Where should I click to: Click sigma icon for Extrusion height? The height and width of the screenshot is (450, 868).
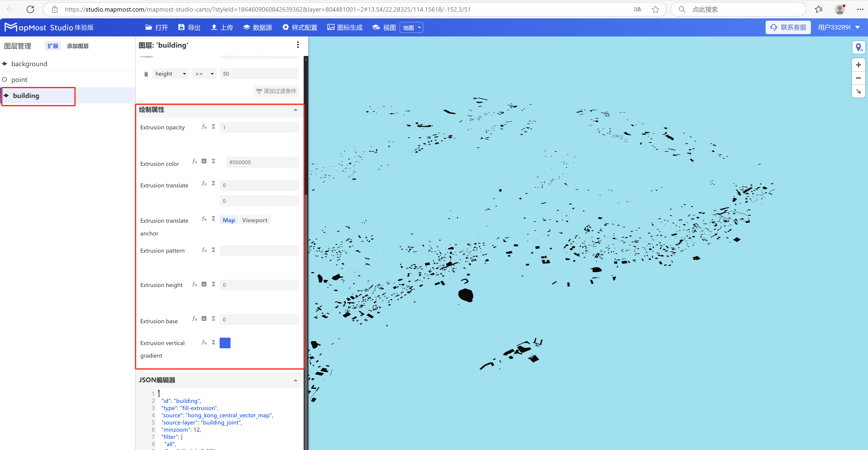point(213,284)
